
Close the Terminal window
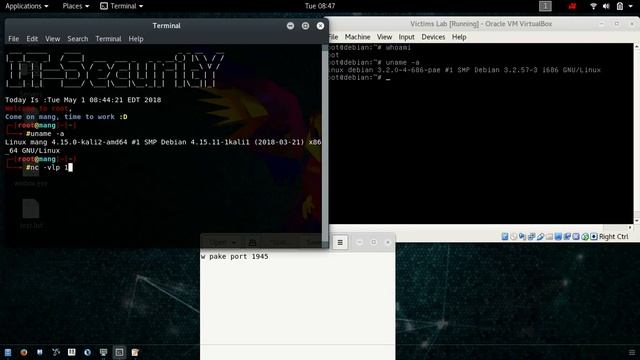pos(320,26)
